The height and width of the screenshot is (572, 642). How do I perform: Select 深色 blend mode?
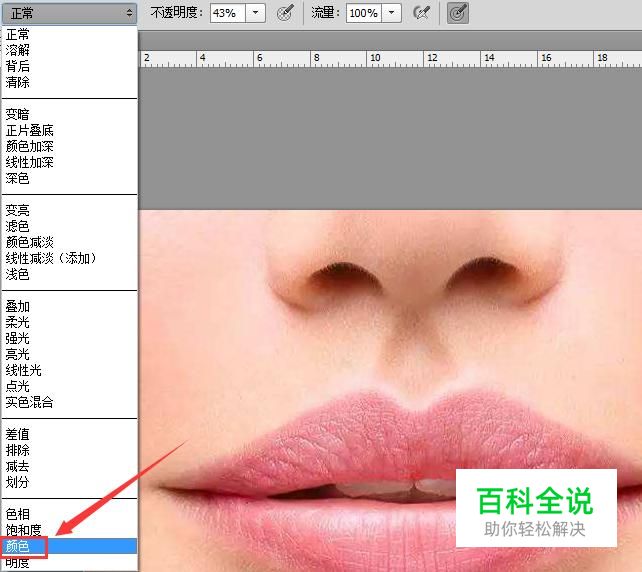[69, 178]
